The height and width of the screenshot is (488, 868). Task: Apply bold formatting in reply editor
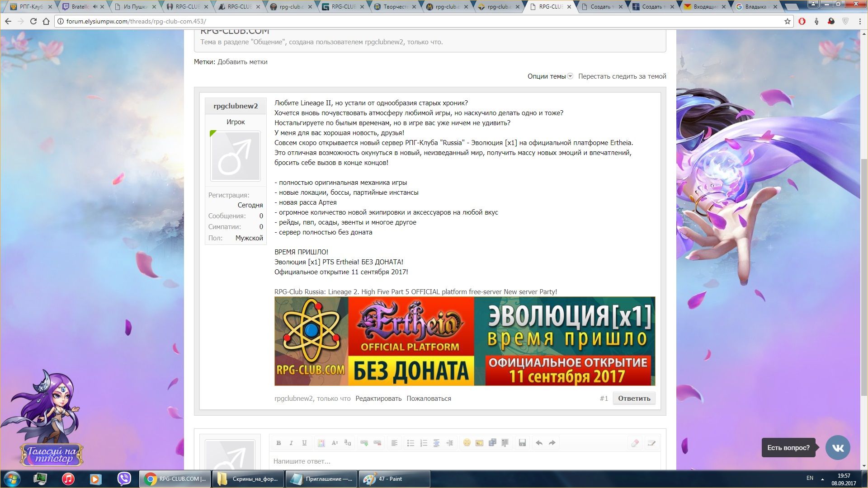[278, 443]
